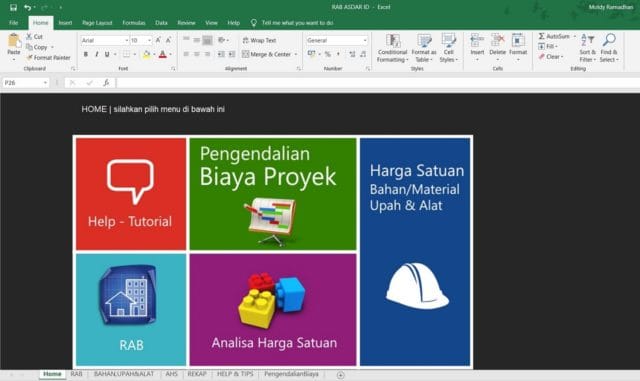Expand the Clear dropdown in Editing group
640x381 pixels.
pyautogui.click(x=562, y=57)
